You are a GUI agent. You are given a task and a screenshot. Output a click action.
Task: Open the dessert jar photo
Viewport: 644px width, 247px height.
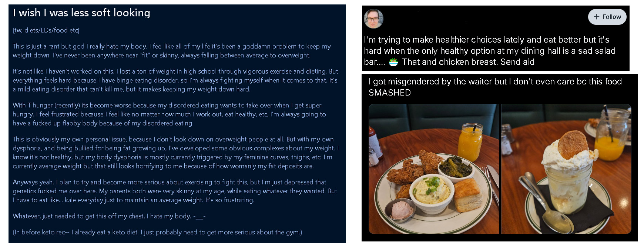point(566,169)
